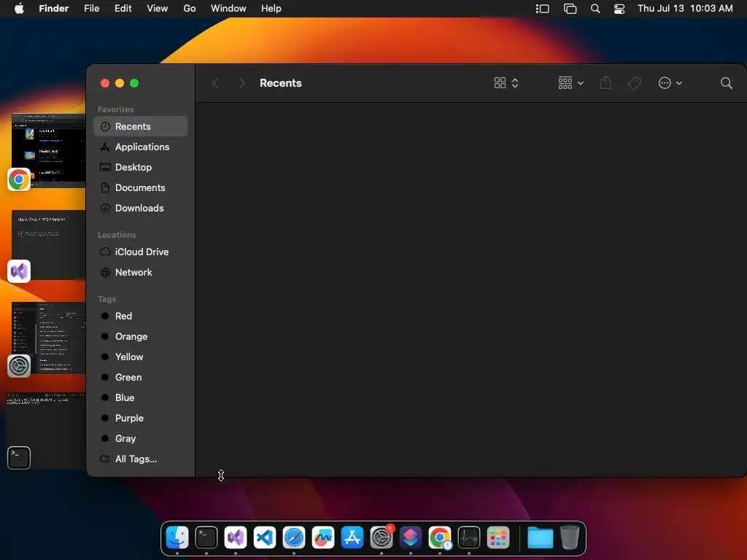
Task: Click the Forward navigation arrow
Action: pos(242,83)
